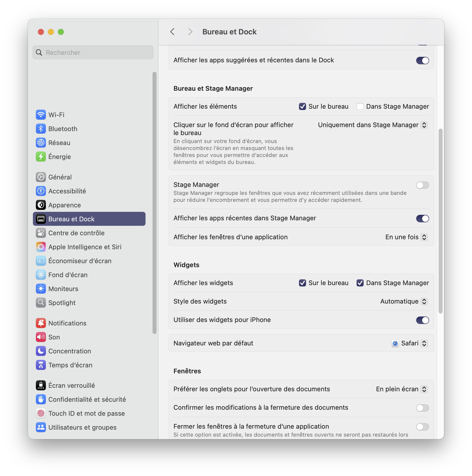Image resolution: width=472 pixels, height=476 pixels.
Task: Open the Général gear icon
Action: coord(41,177)
